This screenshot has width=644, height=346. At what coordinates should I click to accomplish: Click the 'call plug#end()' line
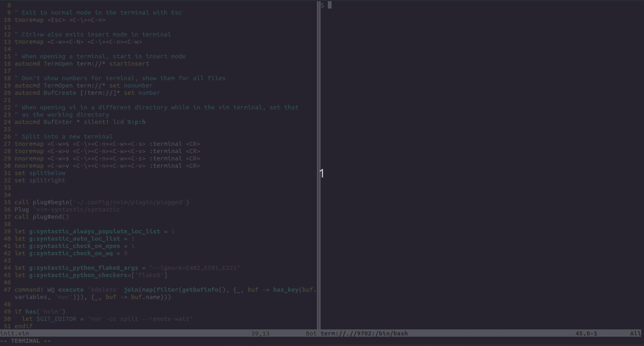(x=42, y=217)
